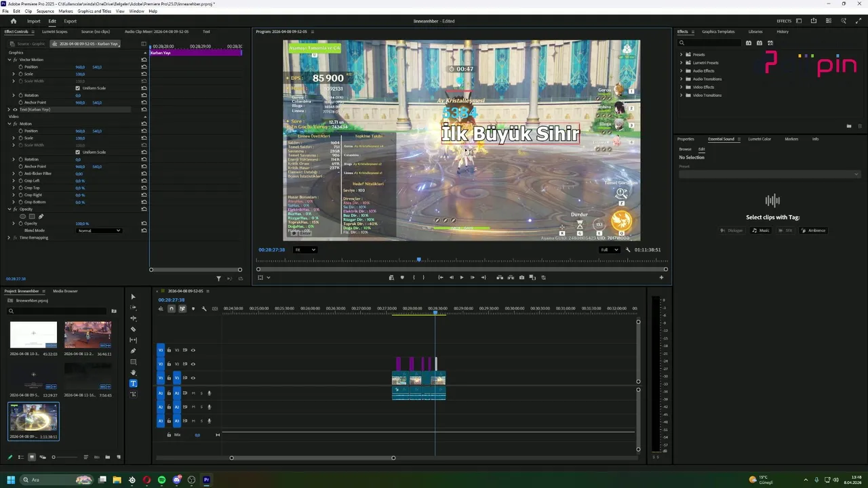This screenshot has height=488, width=868.
Task: Click the Filter Properties funnel icon
Action: [218, 279]
